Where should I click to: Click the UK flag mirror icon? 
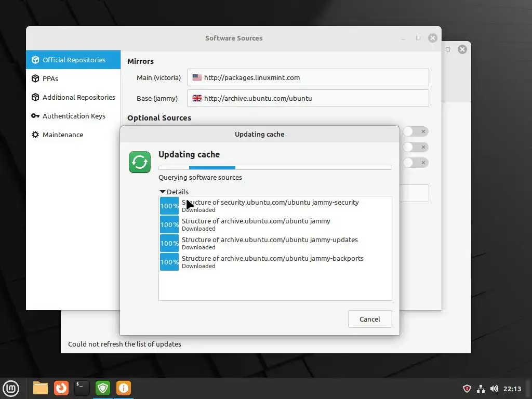click(197, 98)
